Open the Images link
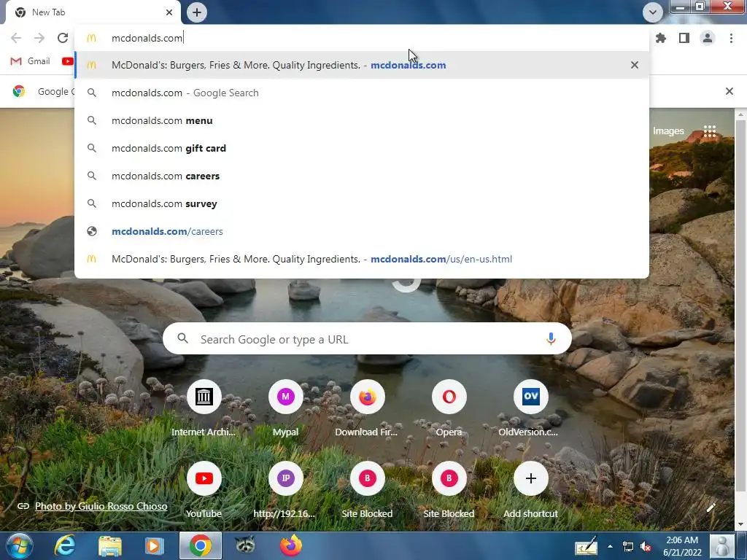Viewport: 747px width, 560px height. 668,131
